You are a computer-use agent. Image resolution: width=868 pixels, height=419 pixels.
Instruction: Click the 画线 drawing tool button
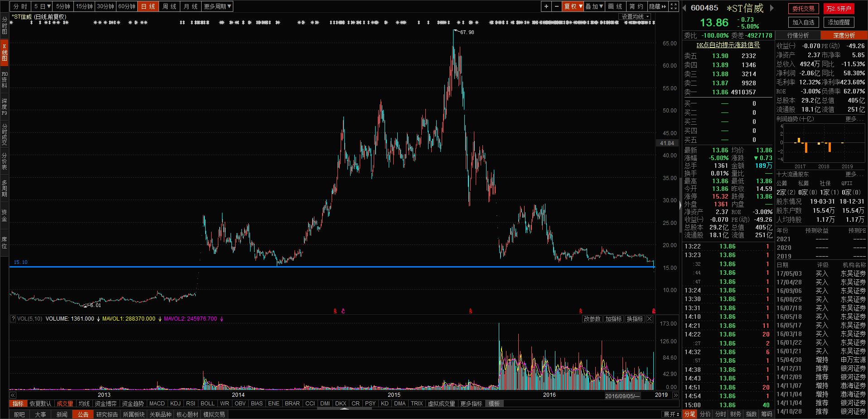pos(615,6)
